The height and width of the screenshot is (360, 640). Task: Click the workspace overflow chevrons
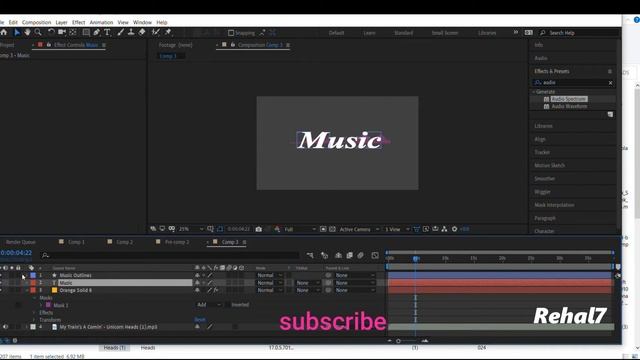pos(516,32)
